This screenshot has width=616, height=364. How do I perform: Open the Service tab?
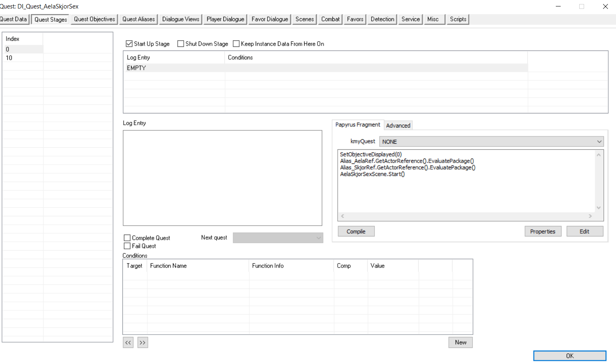pyautogui.click(x=410, y=19)
